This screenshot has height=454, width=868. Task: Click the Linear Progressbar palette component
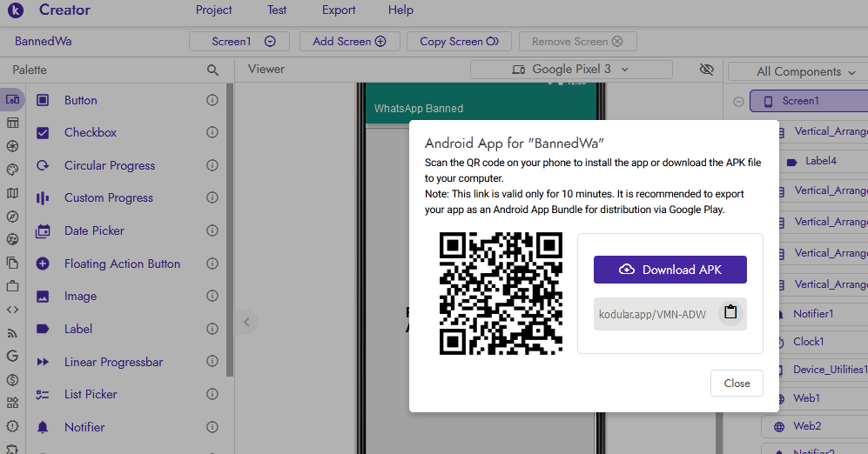pos(112,362)
